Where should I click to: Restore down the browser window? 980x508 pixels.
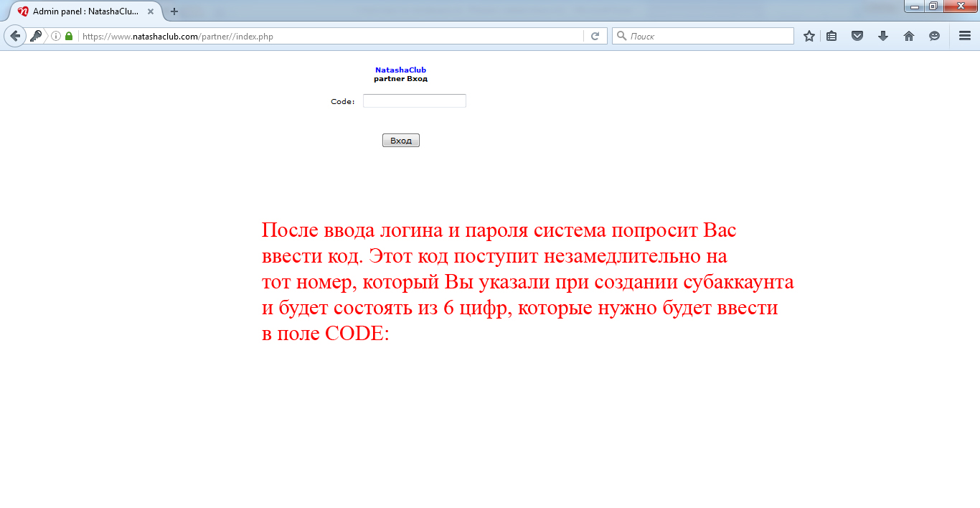933,6
